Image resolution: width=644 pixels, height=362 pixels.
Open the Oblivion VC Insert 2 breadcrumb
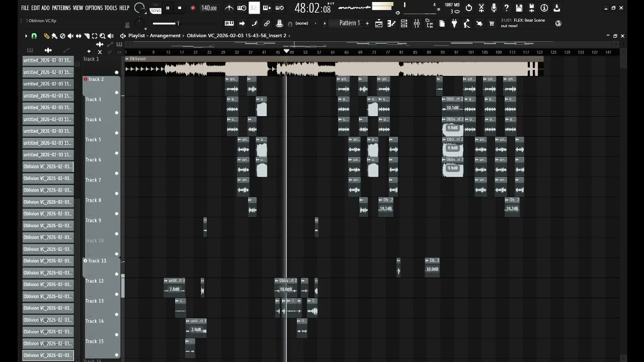click(x=236, y=36)
